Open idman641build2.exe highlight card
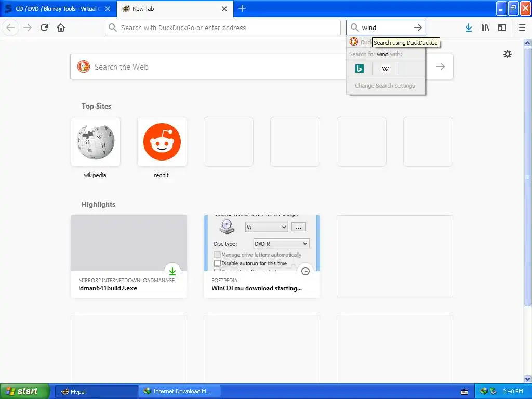Viewport: 532px width, 399px height. (129, 257)
